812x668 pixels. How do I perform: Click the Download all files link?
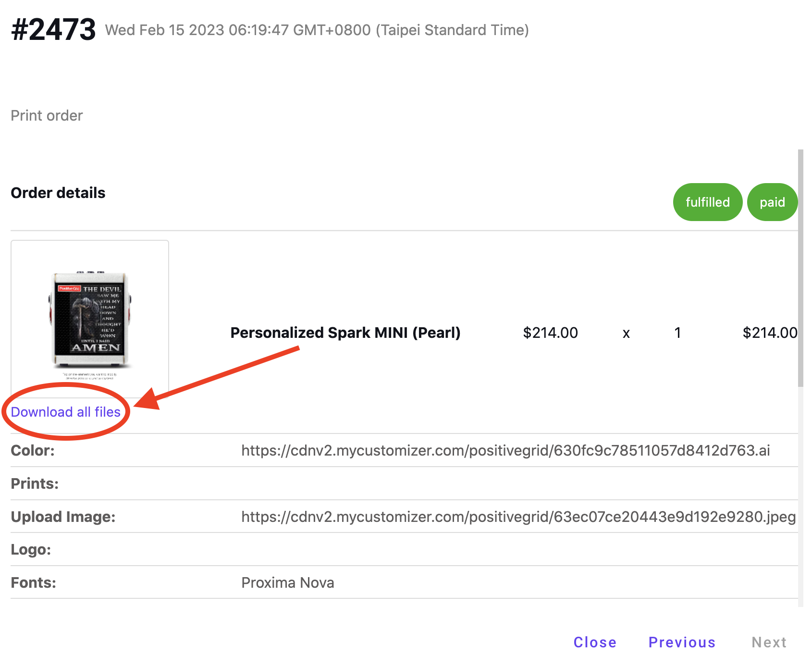(66, 412)
